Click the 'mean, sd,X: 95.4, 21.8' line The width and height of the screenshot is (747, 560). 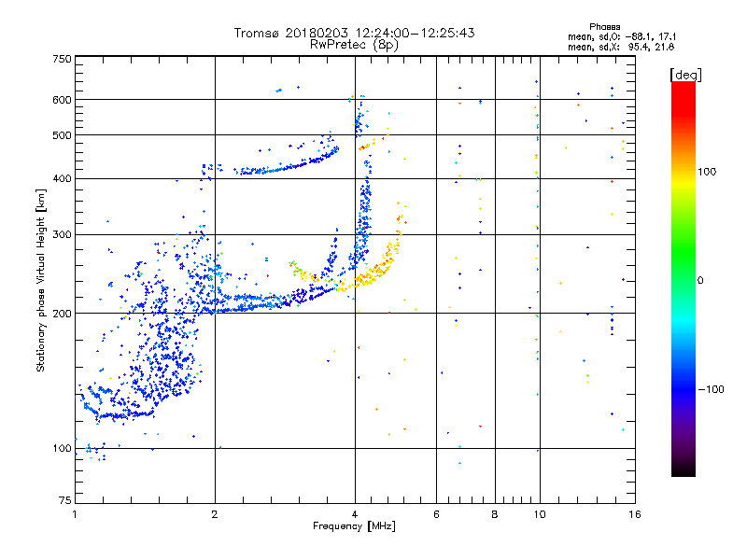[x=621, y=47]
